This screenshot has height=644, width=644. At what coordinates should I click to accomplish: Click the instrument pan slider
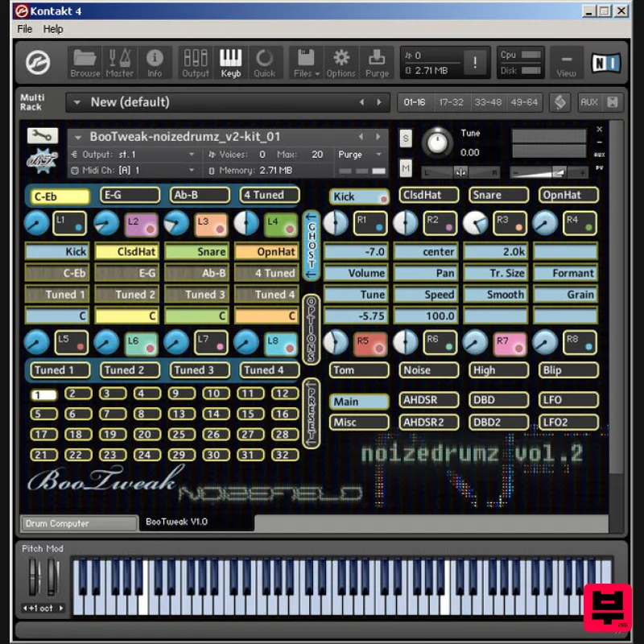pos(460,173)
